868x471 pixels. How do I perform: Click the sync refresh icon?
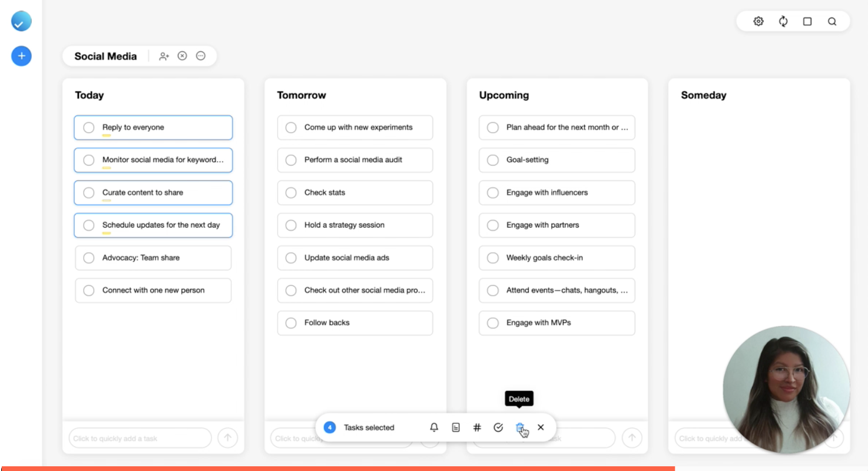(x=783, y=21)
